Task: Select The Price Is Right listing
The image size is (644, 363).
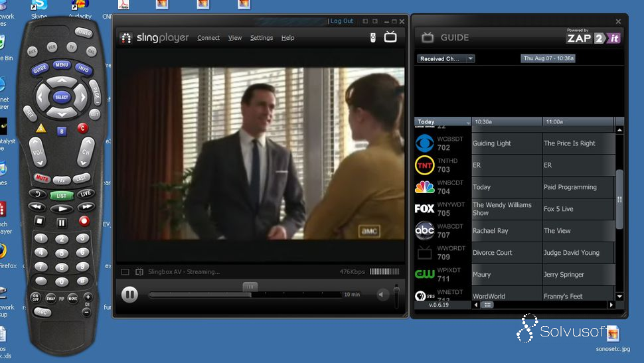Action: click(x=578, y=143)
